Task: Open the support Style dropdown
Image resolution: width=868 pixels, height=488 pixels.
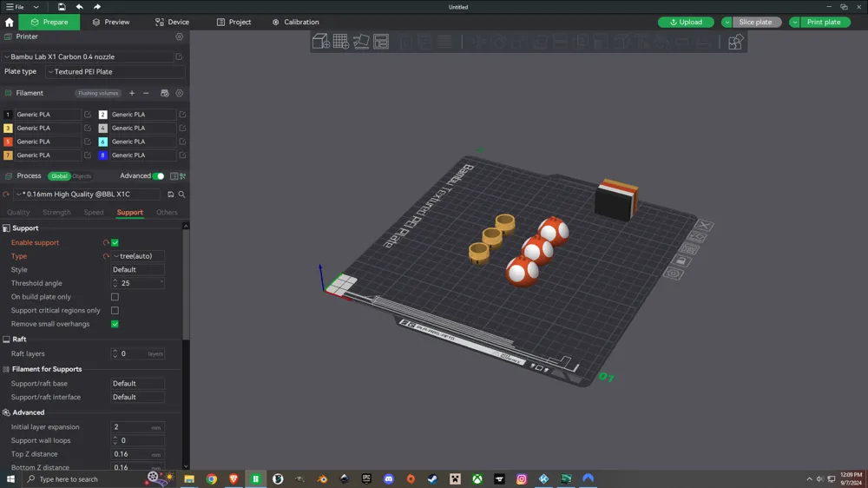Action: pyautogui.click(x=138, y=270)
